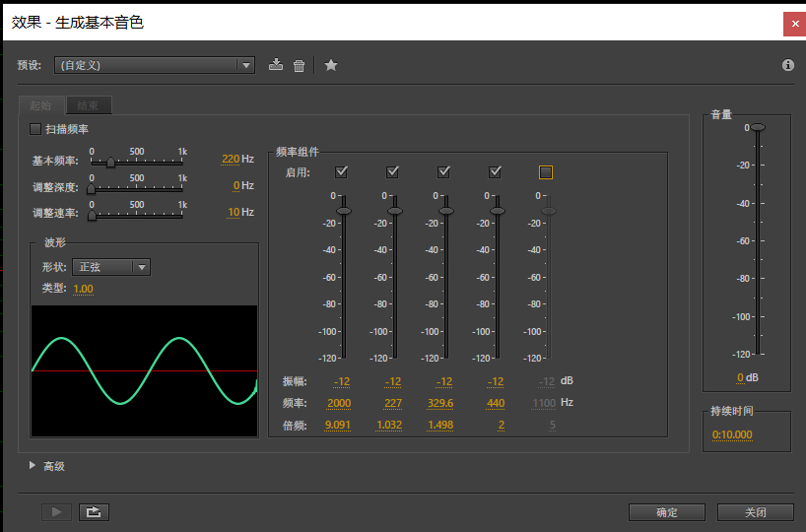Switch to the 结束 tab
806x532 pixels.
[x=88, y=105]
